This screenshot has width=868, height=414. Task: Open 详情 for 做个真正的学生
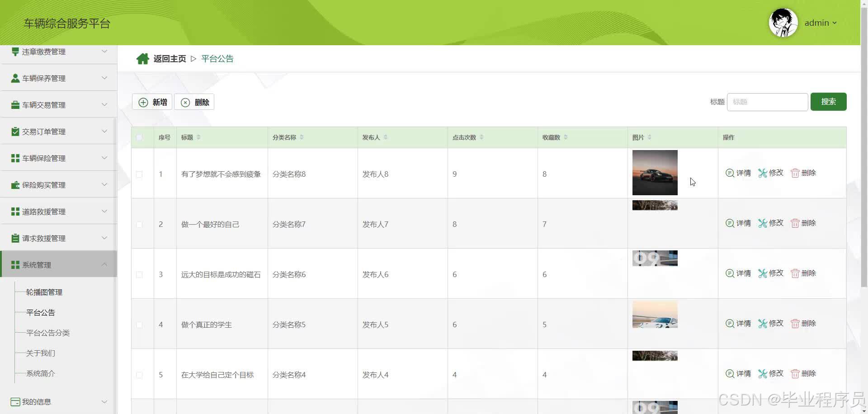[738, 324]
